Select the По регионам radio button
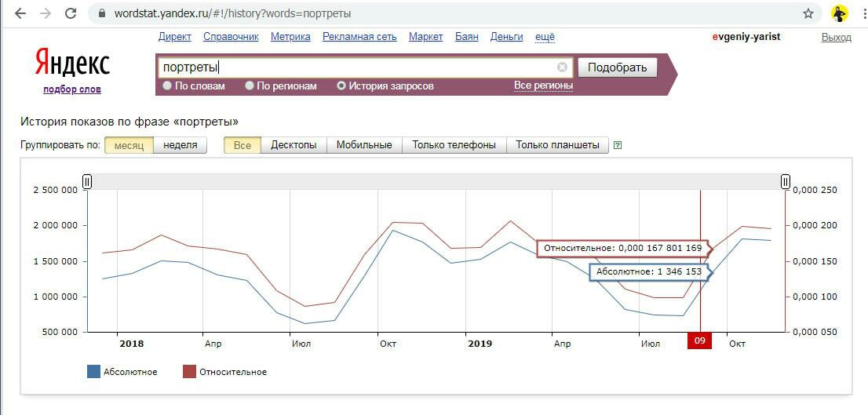868x415 pixels. pyautogui.click(x=250, y=86)
